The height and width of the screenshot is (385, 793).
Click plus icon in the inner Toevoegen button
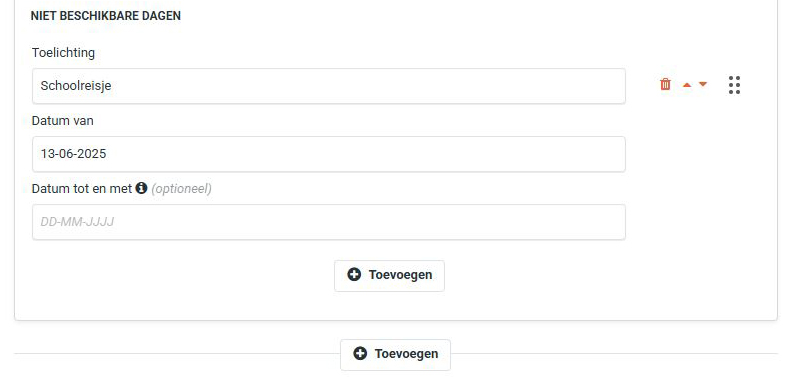click(354, 274)
